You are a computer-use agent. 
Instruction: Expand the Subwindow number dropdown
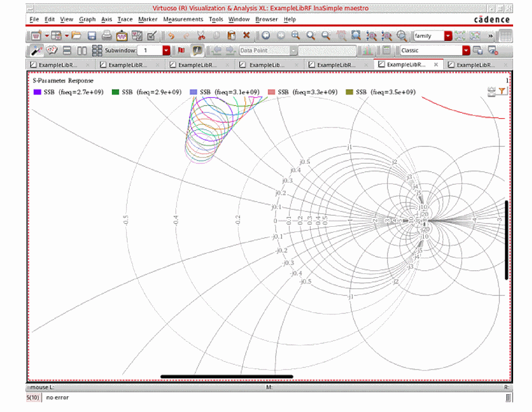pyautogui.click(x=166, y=50)
